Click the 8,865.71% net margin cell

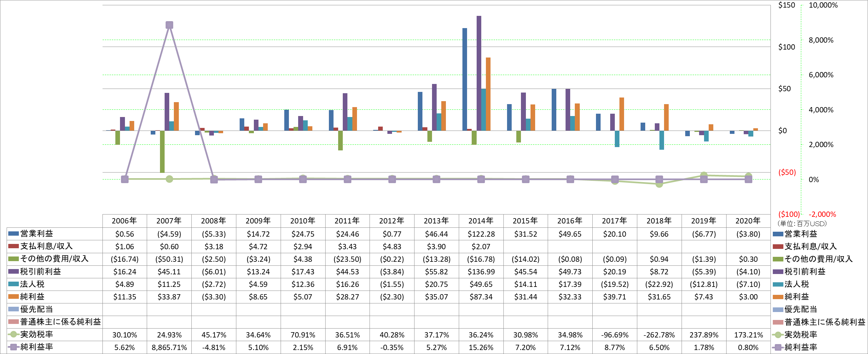point(169,347)
